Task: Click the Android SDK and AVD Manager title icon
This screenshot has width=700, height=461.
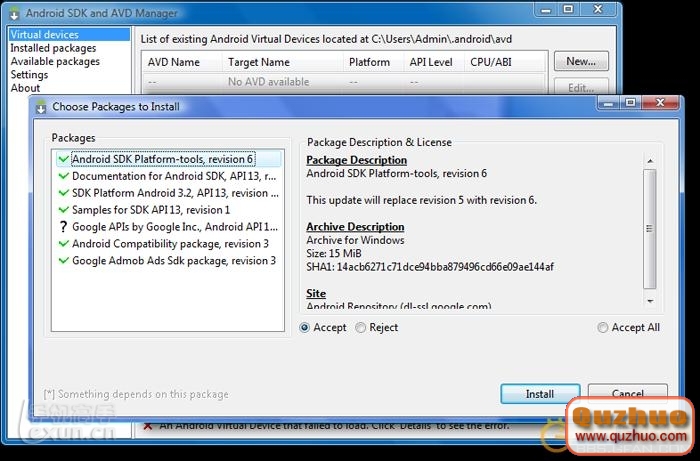Action: pos(14,13)
